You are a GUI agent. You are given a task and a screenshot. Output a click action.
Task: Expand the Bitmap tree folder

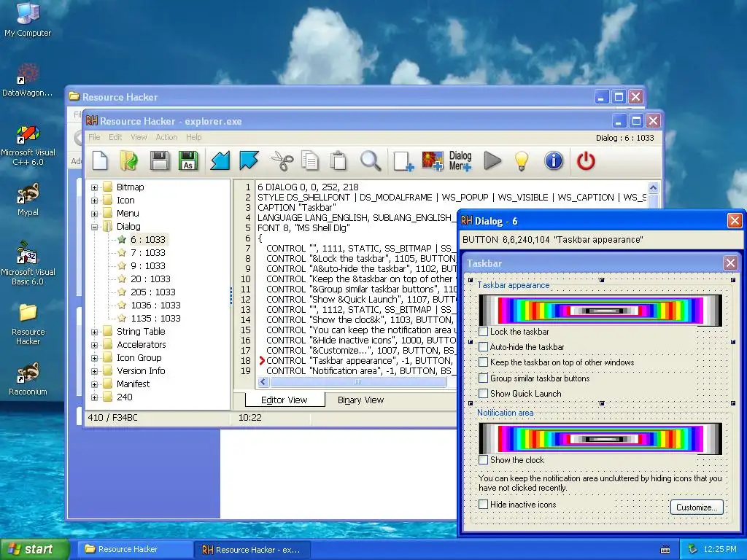coord(94,187)
